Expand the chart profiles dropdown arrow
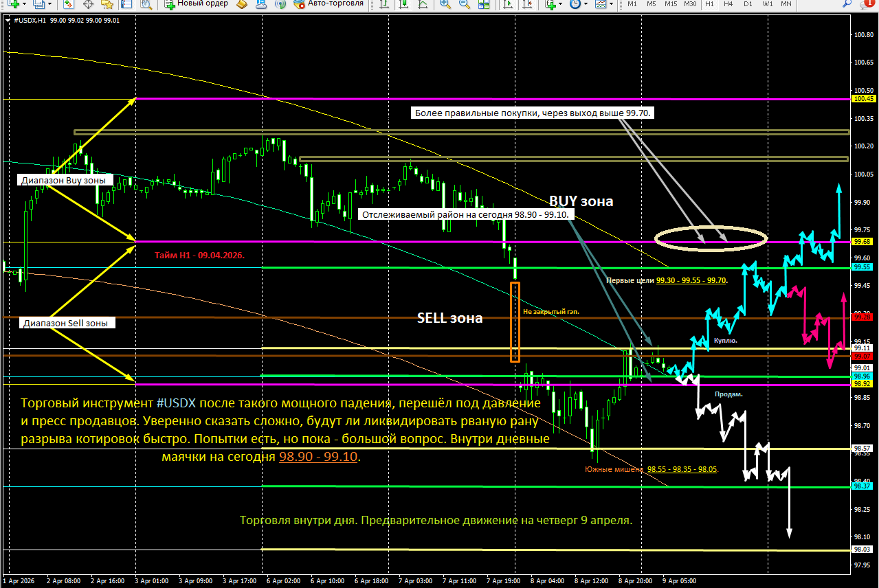 (49, 5)
